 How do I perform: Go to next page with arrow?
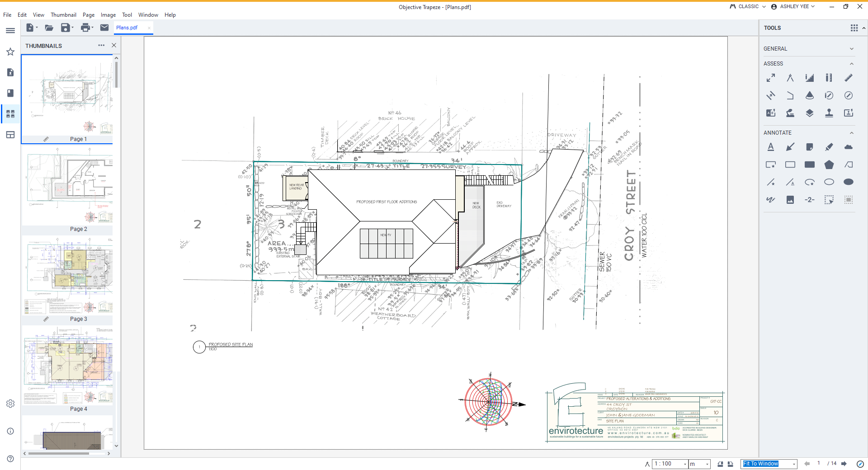pyautogui.click(x=844, y=464)
